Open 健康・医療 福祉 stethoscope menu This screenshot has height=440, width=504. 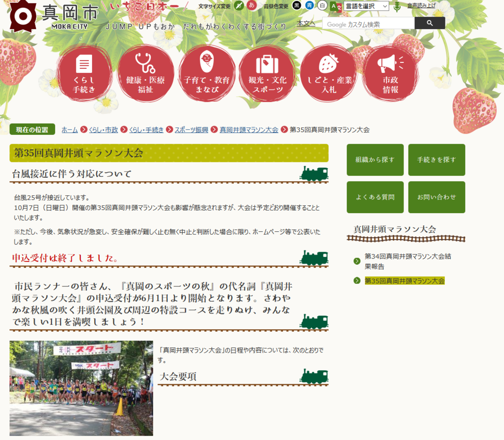(x=145, y=73)
